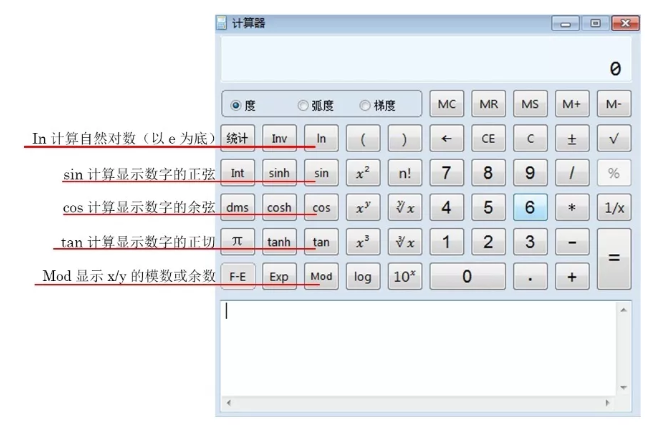Viewport: 658px width, 435px height.
Task: Select the 度 (degrees) radio button
Action: (x=236, y=105)
